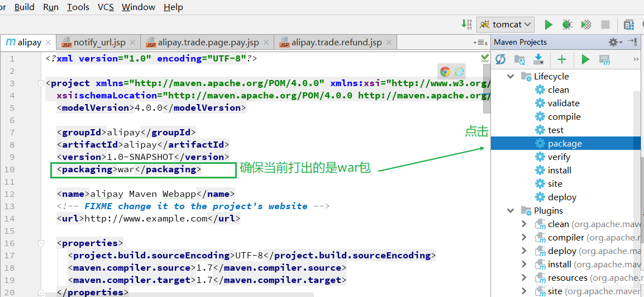Viewport: 644px width, 297px height.
Task: Select the site lifecycle phase
Action: (x=555, y=184)
